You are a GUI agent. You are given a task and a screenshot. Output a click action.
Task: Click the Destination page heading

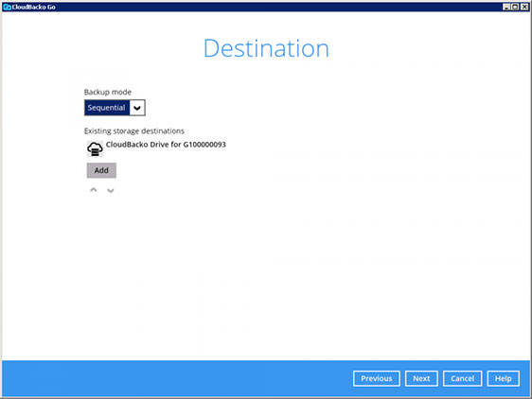(x=266, y=48)
